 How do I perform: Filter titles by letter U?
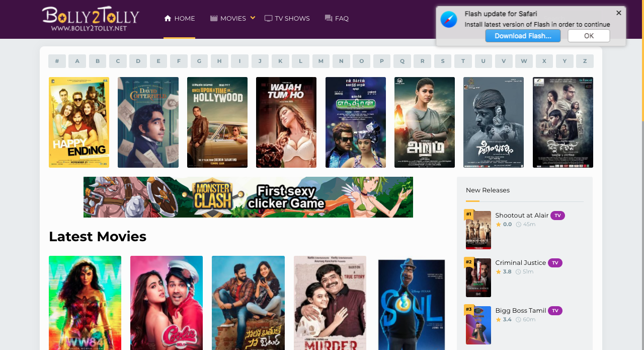[483, 61]
